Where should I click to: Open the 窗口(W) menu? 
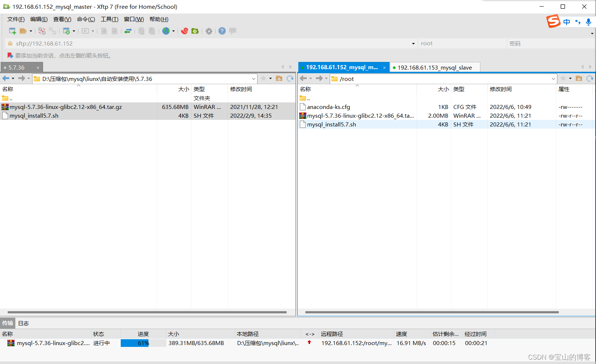[134, 19]
